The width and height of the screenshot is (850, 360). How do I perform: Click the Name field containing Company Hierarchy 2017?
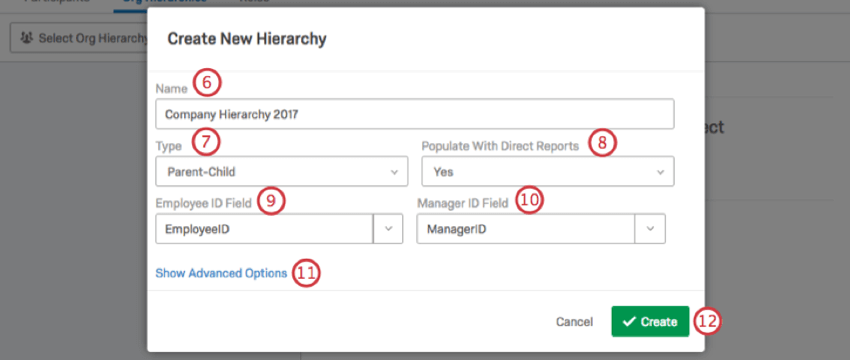[x=415, y=114]
